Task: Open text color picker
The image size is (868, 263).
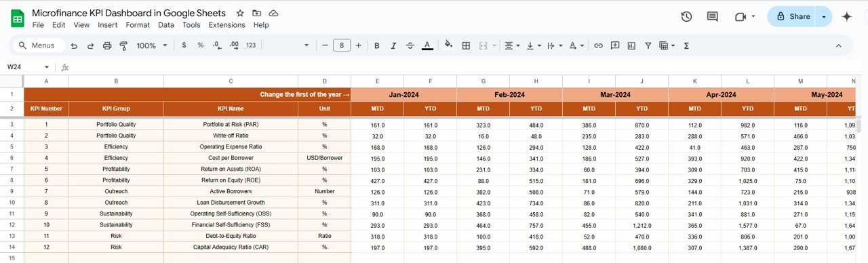Action: pyautogui.click(x=427, y=45)
